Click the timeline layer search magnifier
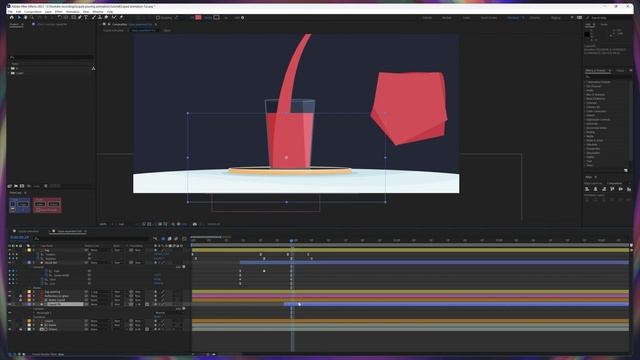Screen dimensions: 640x360 (36, 238)
